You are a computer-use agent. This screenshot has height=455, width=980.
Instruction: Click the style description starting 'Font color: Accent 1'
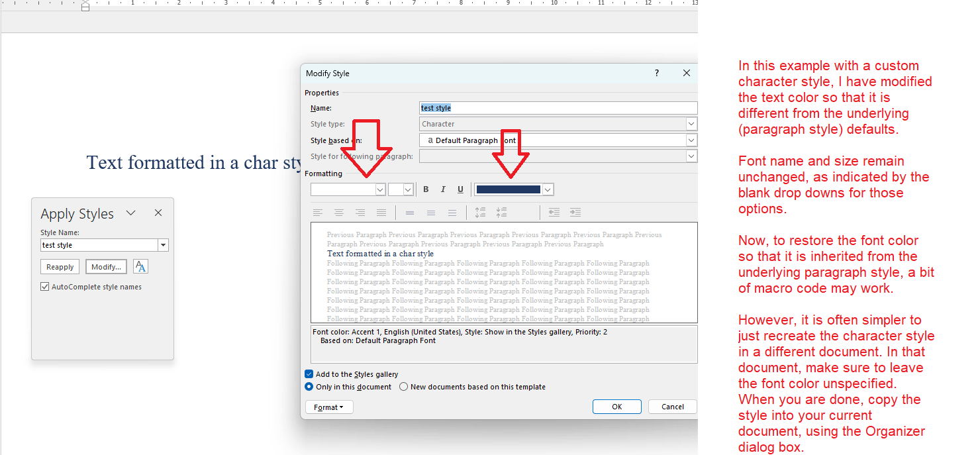(x=460, y=332)
